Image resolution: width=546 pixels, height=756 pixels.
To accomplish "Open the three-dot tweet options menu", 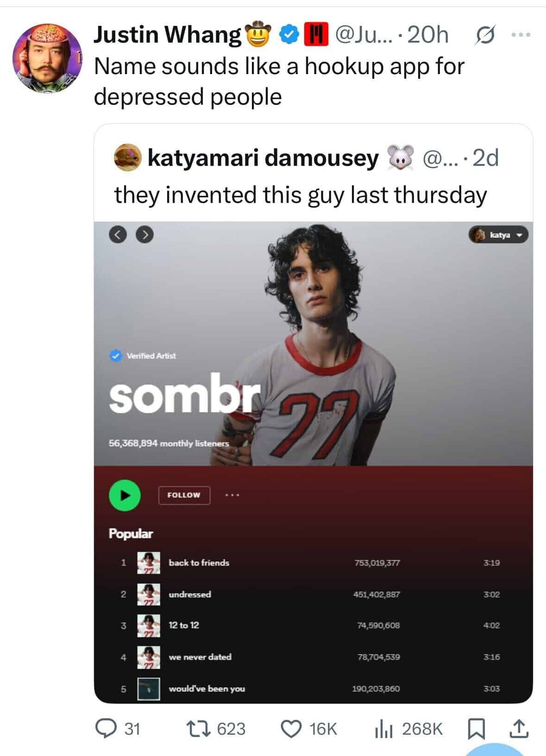I will [x=521, y=35].
